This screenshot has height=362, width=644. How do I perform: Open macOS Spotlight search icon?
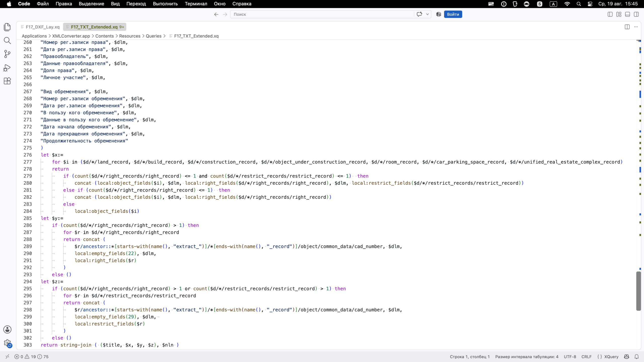[579, 4]
